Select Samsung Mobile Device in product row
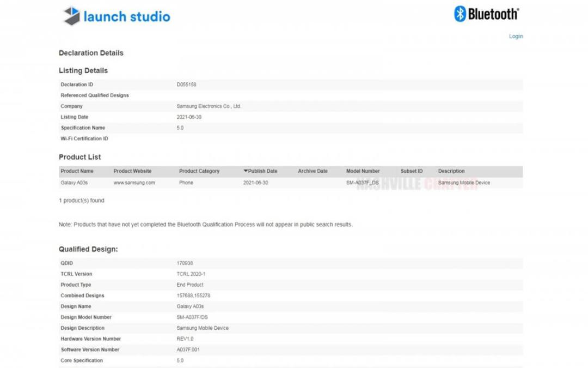This screenshot has height=368, width=588. [464, 183]
